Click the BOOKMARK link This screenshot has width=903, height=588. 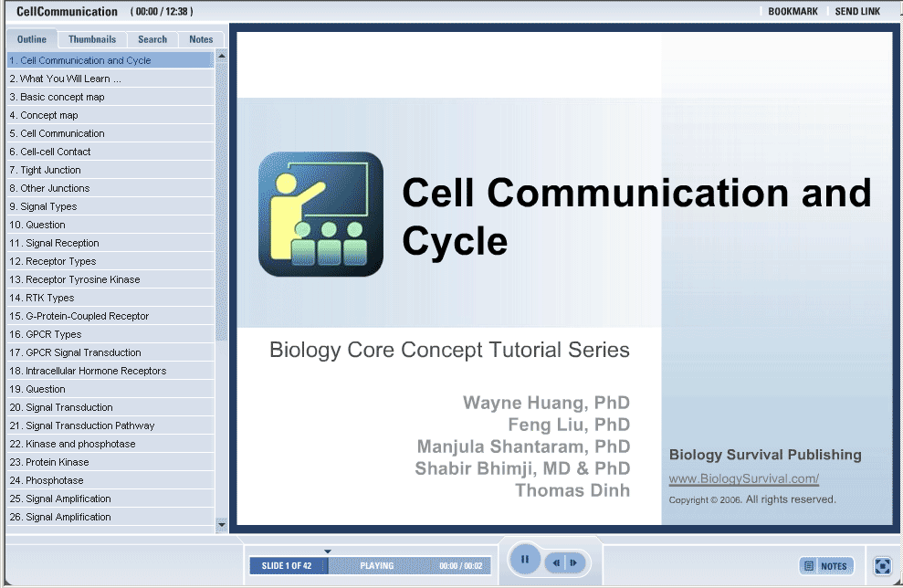click(x=793, y=12)
